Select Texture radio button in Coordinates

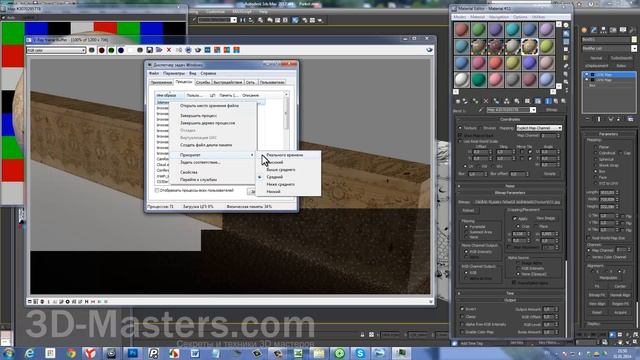(460, 128)
